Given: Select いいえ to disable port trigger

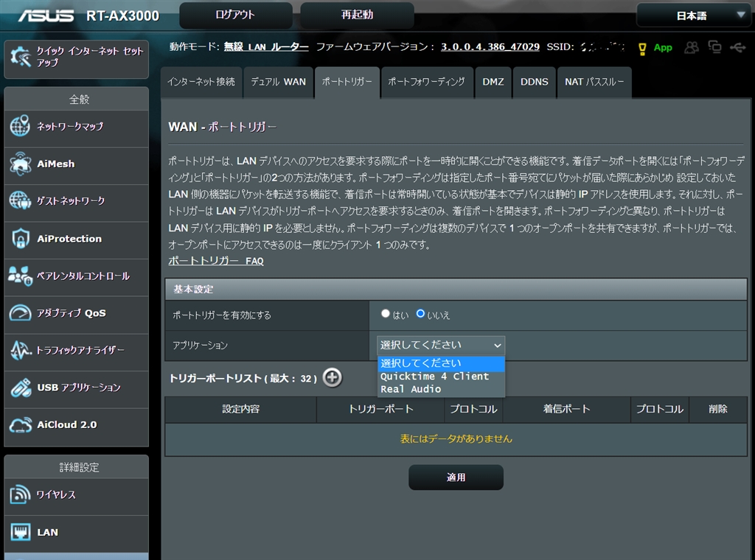Looking at the screenshot, I should click(420, 314).
